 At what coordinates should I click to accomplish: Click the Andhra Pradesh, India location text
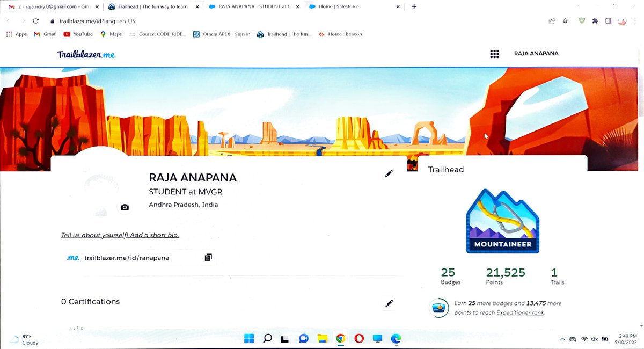[x=183, y=205]
